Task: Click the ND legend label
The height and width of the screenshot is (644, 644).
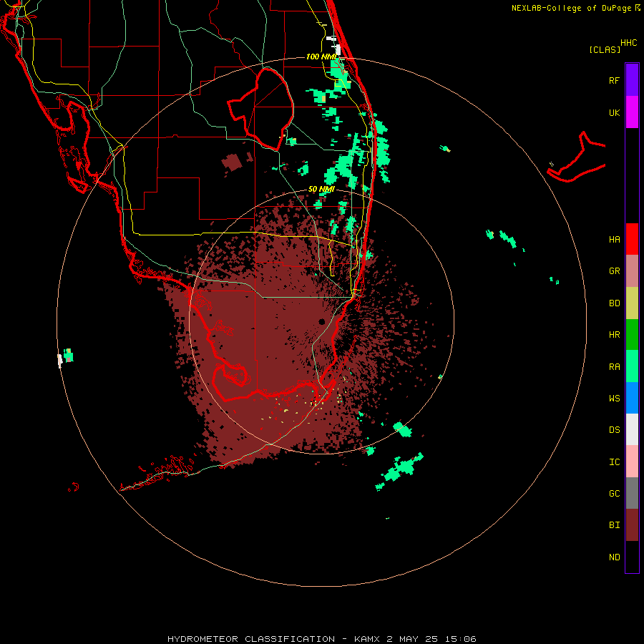Action: click(x=614, y=557)
